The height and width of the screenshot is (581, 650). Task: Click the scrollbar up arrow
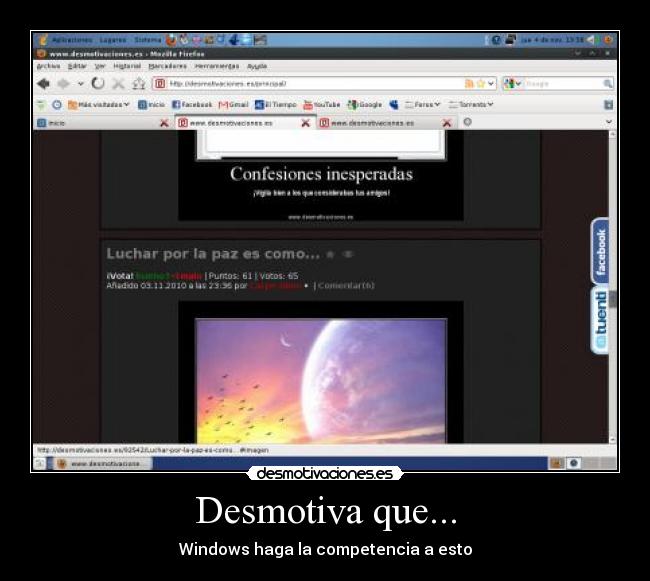pyautogui.click(x=613, y=135)
